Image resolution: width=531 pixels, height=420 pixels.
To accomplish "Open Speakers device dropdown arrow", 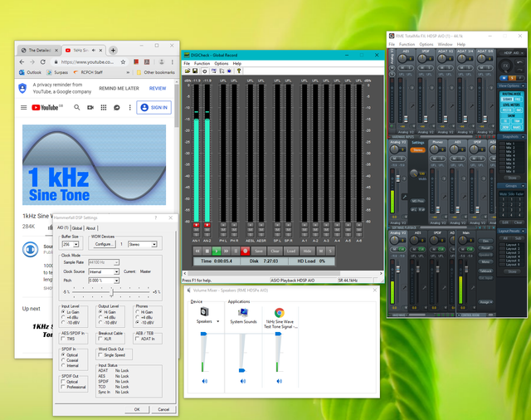I will point(217,321).
